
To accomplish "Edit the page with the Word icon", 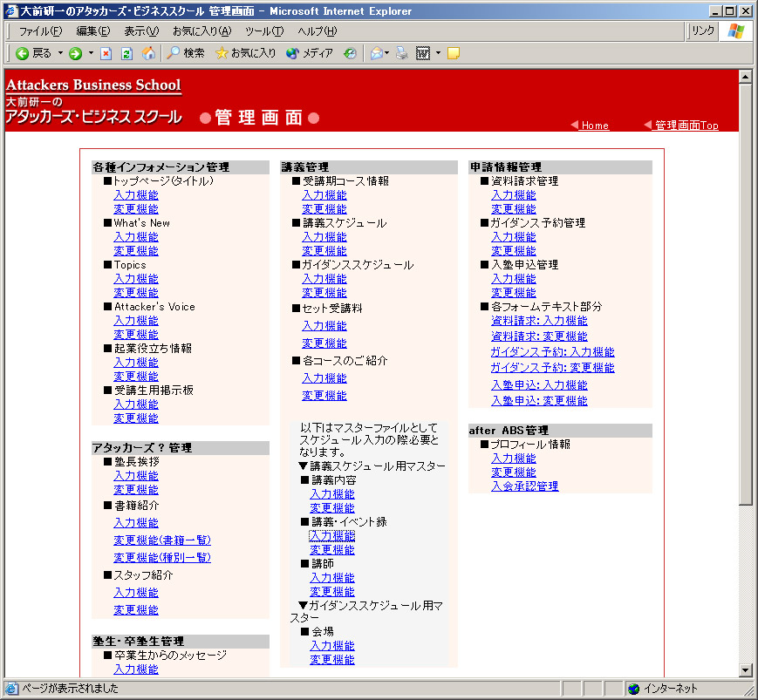I will [x=423, y=53].
